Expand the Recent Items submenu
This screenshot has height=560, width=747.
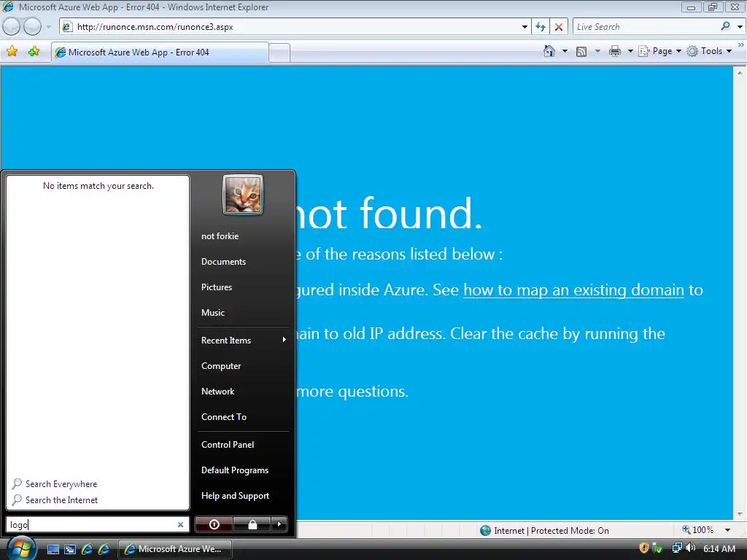[243, 340]
